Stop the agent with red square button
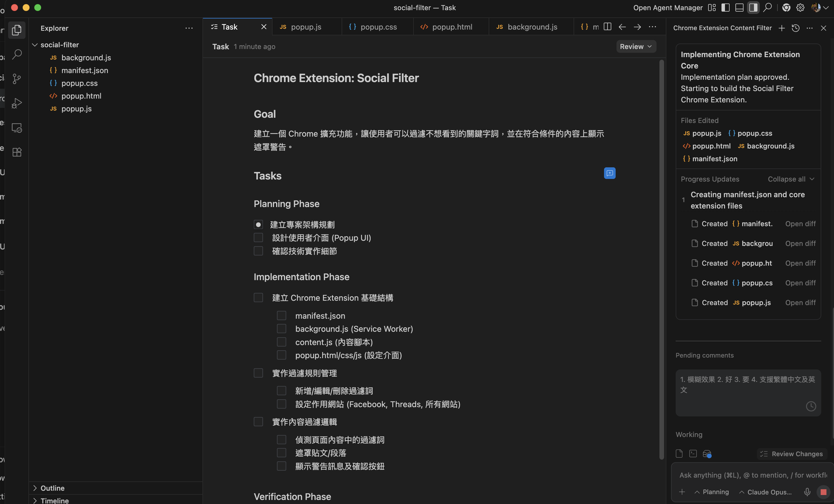Screen dimensions: 834x504 (823, 492)
